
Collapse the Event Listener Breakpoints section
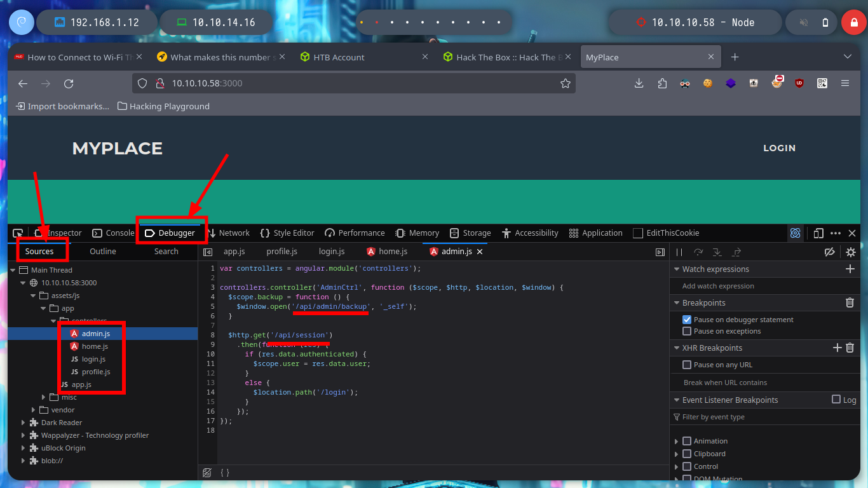(677, 400)
